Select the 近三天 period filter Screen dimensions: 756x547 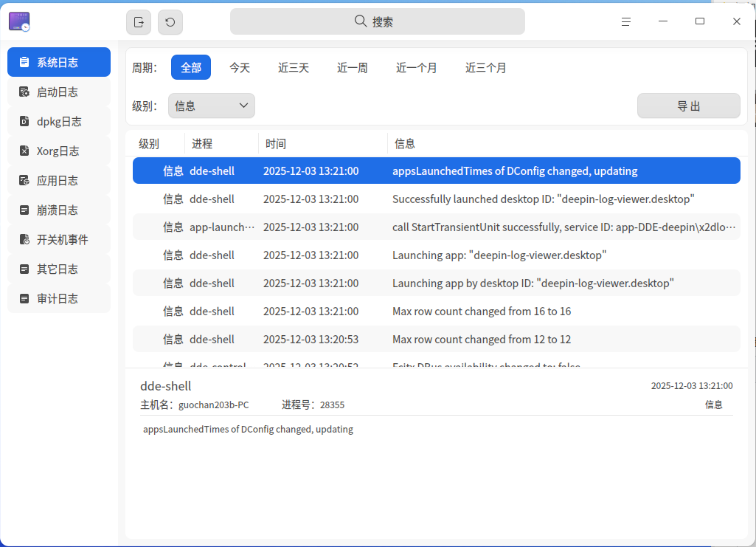pos(293,67)
